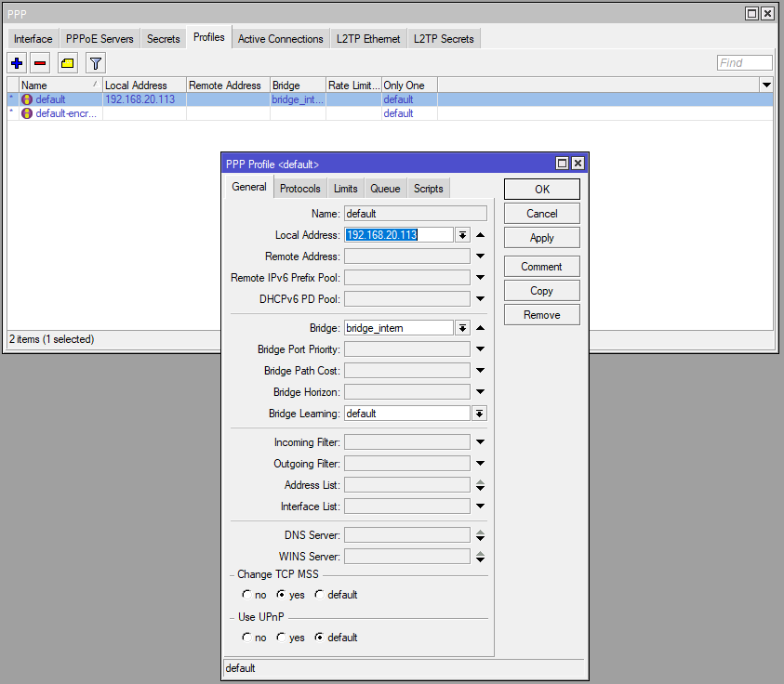Open the Bridge Learning dropdown
The height and width of the screenshot is (684, 784).
coord(479,414)
